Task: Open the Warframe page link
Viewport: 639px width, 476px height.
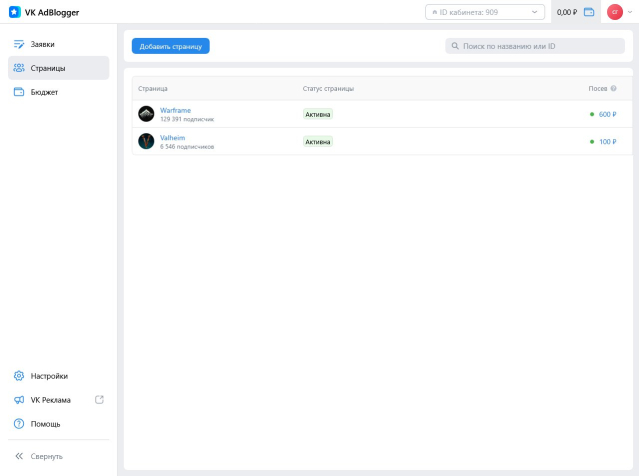Action: click(175, 110)
